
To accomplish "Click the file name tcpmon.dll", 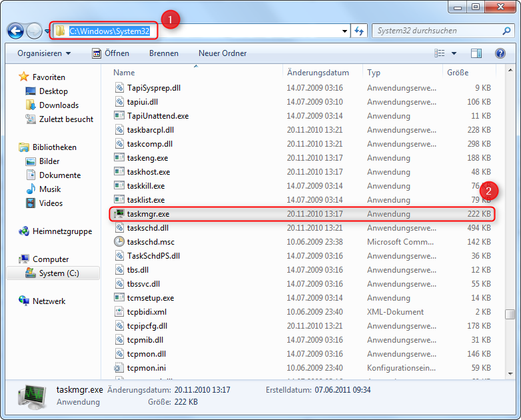I will [x=146, y=354].
